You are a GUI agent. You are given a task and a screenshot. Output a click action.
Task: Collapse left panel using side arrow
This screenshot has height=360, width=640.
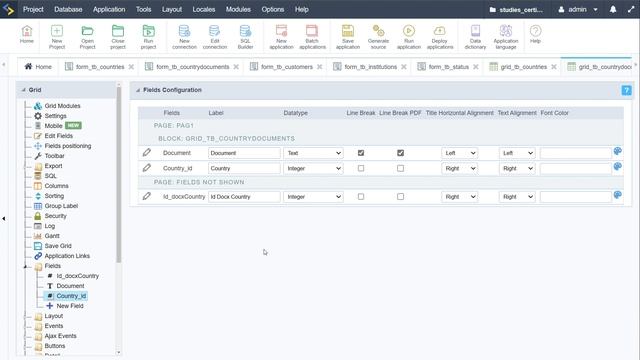click(4, 219)
